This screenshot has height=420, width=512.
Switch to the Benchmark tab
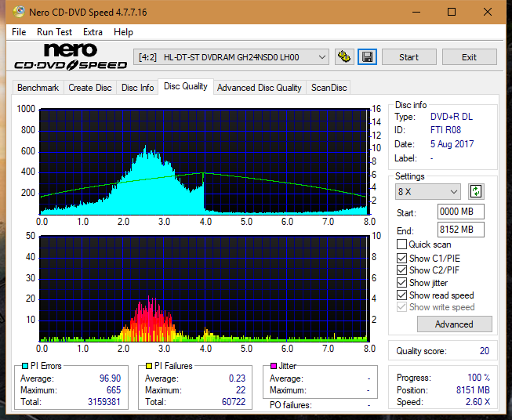38,88
